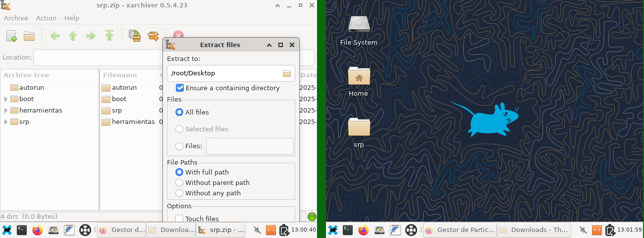Image resolution: width=644 pixels, height=238 pixels.
Task: Select the Without parent path option
Action: point(179,182)
